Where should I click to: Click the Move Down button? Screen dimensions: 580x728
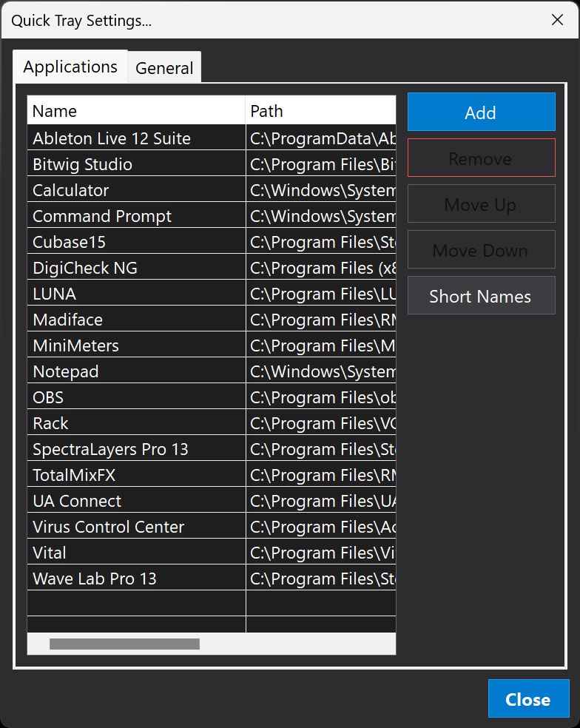click(x=481, y=250)
